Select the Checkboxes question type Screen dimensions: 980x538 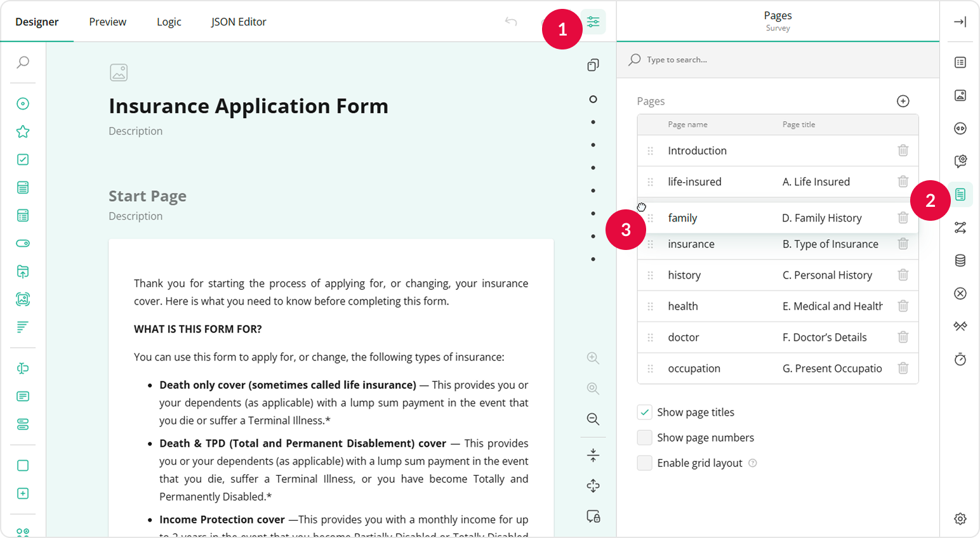point(22,159)
